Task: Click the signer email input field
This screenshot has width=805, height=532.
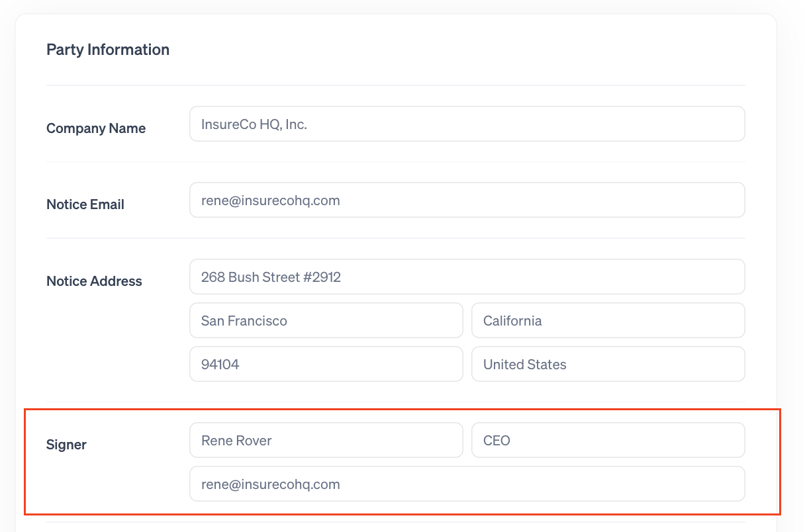Action: [467, 484]
